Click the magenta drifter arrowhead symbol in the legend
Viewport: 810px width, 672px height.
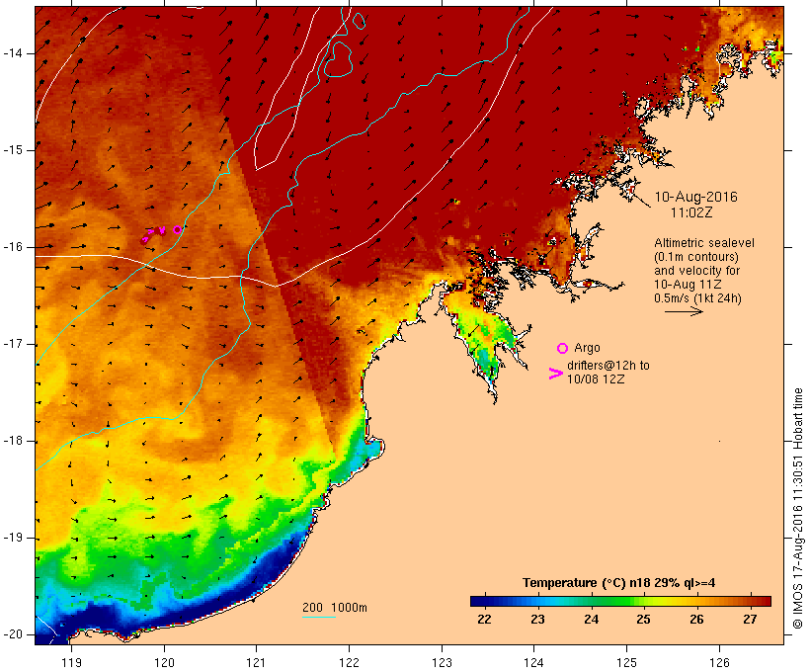click(556, 374)
